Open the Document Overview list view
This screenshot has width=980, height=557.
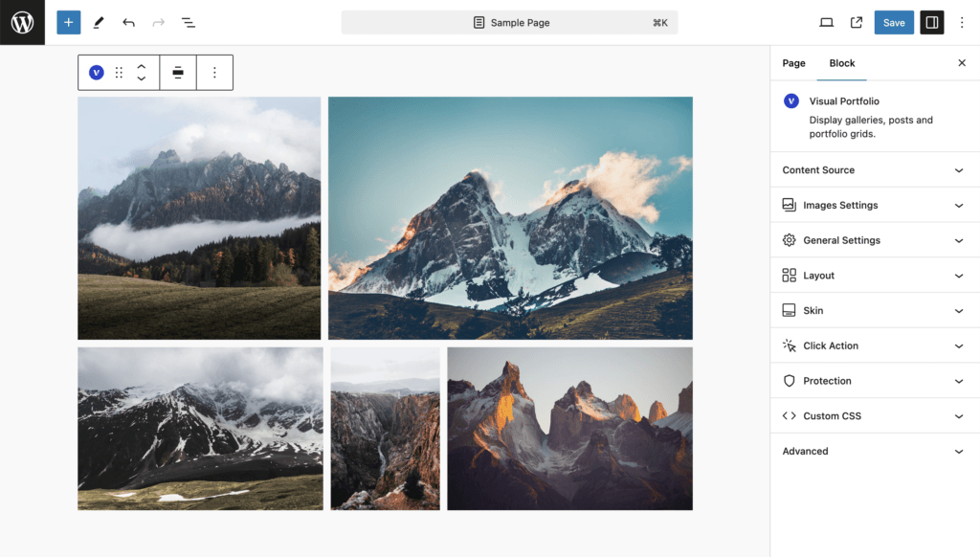point(189,23)
